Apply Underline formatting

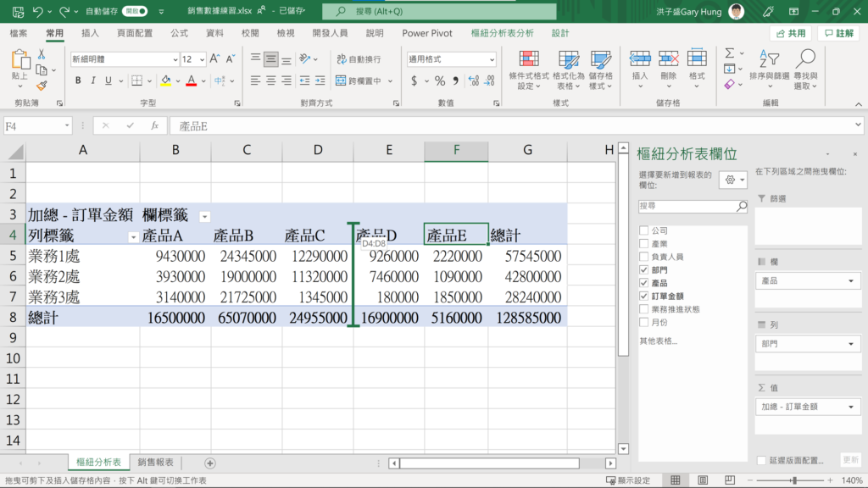[x=108, y=80]
